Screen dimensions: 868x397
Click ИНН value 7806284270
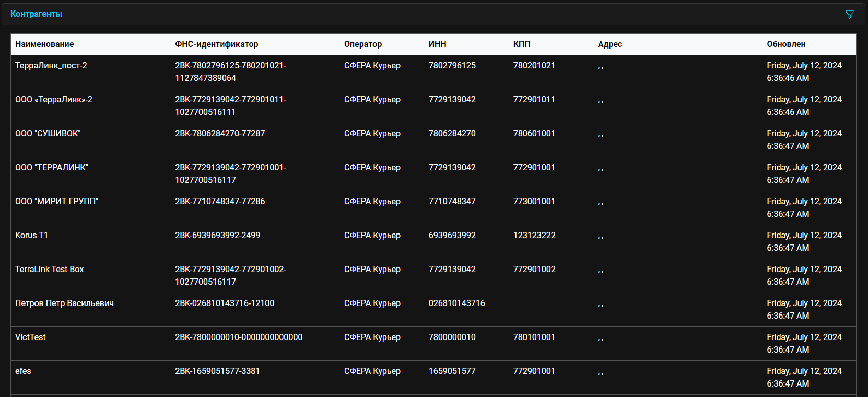point(452,134)
